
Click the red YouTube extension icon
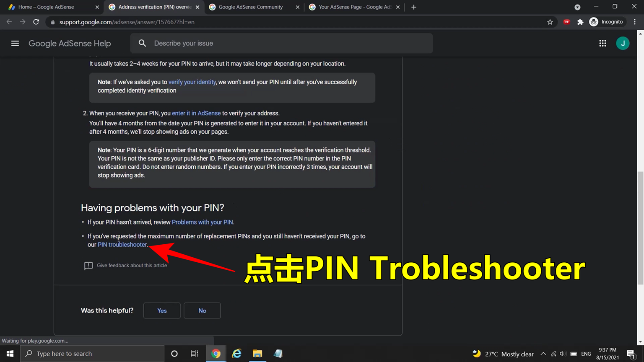coord(567,22)
